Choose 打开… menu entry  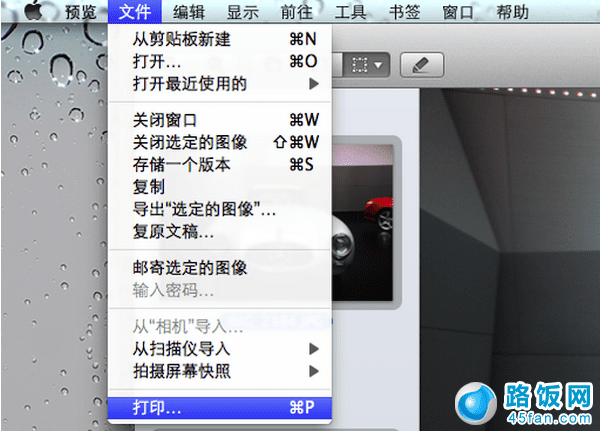click(x=220, y=61)
